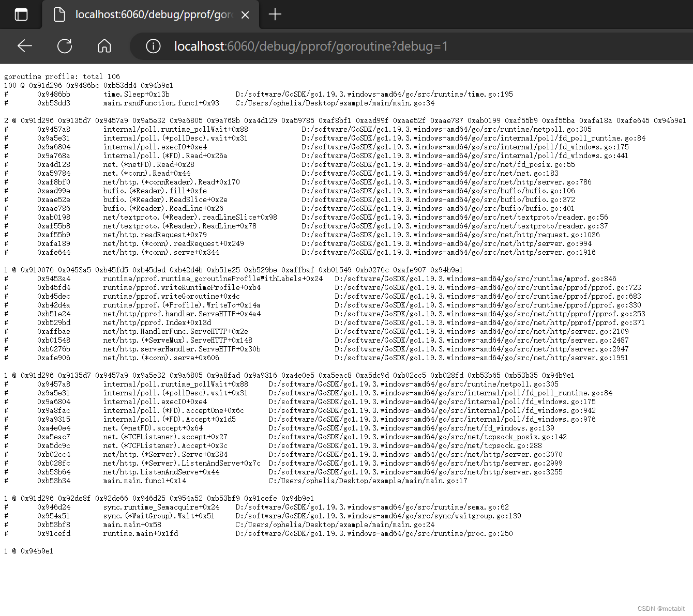Click 'internal/poll.(*FD).Read+0x26a' entry
The image size is (693, 616).
(165, 156)
